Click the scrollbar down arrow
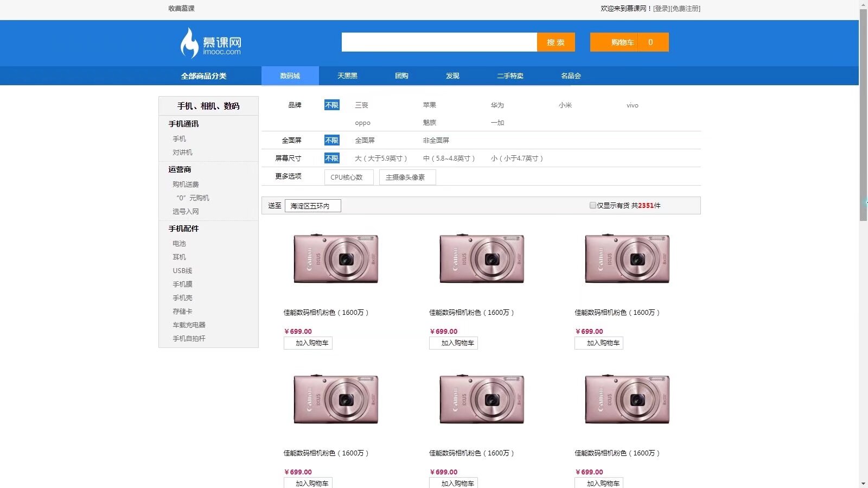This screenshot has height=488, width=868. coord(863,484)
